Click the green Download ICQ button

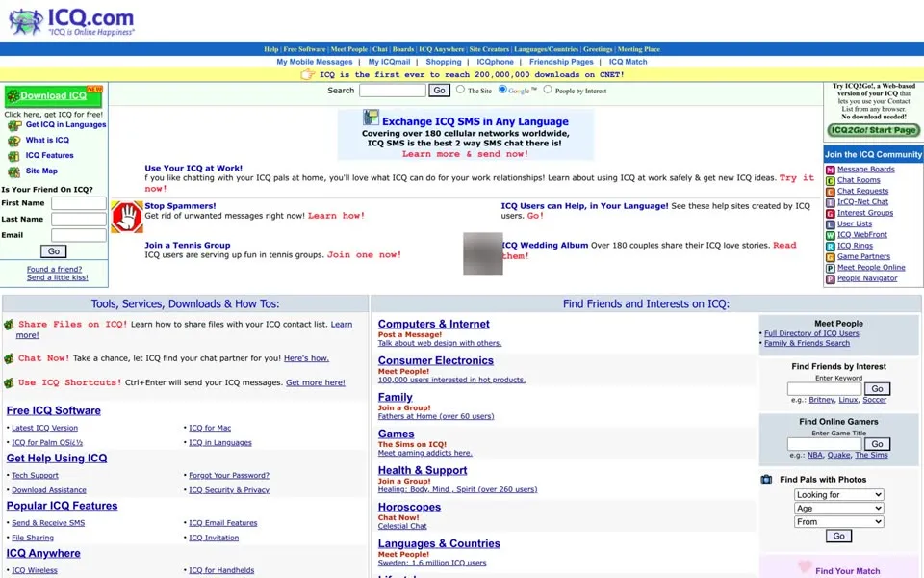coord(53,96)
